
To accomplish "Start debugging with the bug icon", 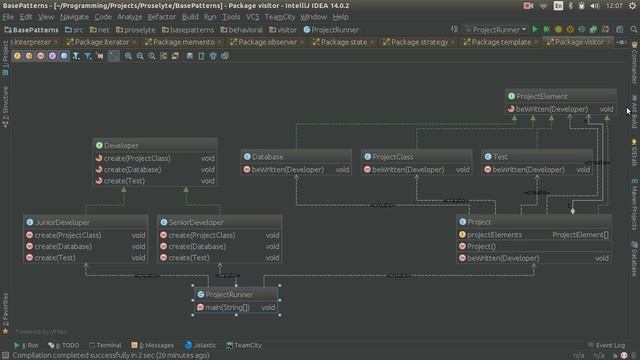I will [x=547, y=29].
